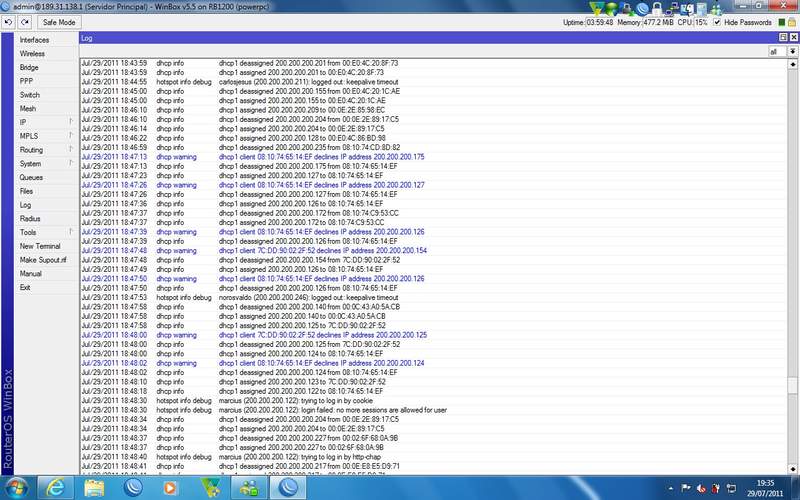The height and width of the screenshot is (500, 800).
Task: Click the 'all' topic filter field
Action: 778,52
